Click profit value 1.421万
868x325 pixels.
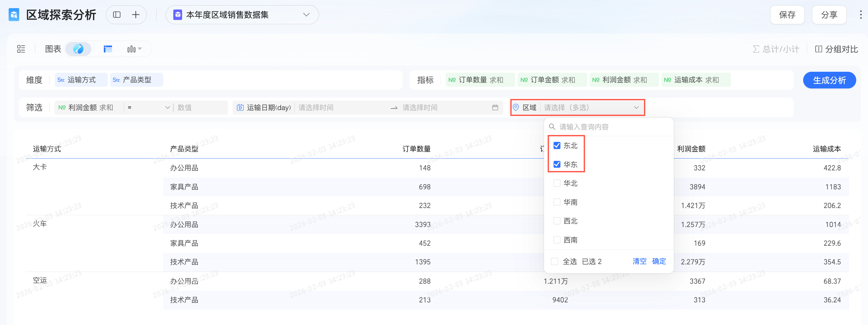693,206
